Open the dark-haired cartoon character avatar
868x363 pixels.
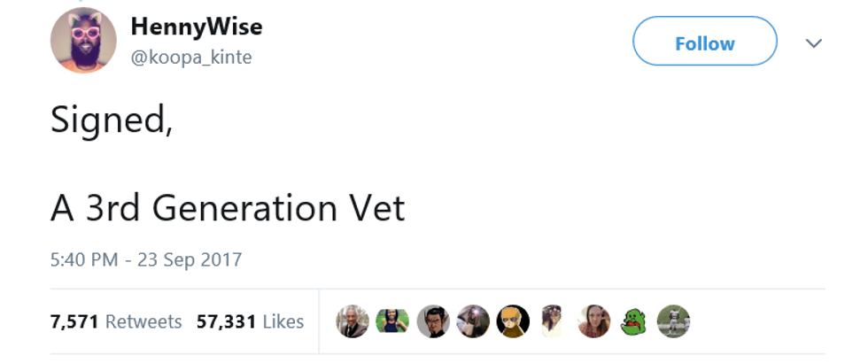click(433, 321)
